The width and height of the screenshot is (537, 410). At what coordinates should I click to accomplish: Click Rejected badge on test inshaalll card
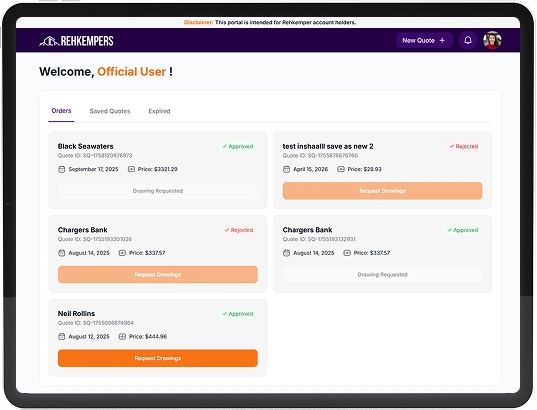click(x=464, y=146)
